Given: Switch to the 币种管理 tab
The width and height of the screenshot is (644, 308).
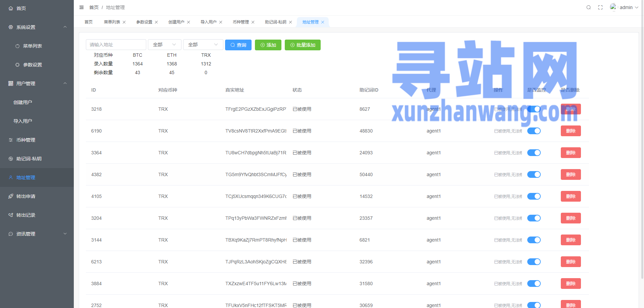Looking at the screenshot, I should click(241, 22).
